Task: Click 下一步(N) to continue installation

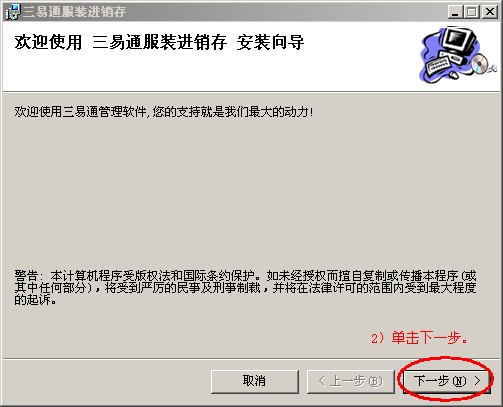Action: click(446, 381)
